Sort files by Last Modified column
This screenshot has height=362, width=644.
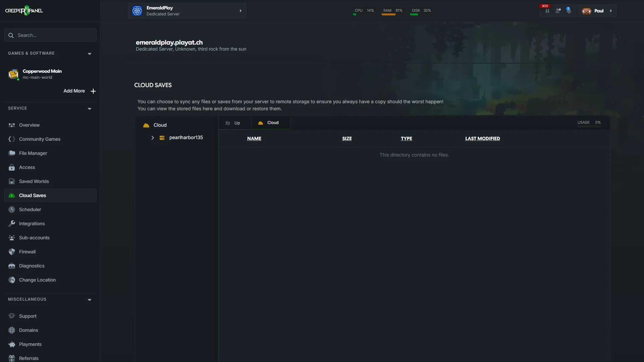coord(482,138)
